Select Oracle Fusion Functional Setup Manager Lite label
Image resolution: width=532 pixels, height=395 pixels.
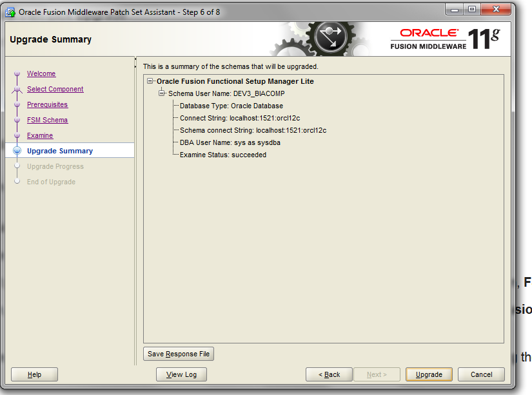coord(235,81)
